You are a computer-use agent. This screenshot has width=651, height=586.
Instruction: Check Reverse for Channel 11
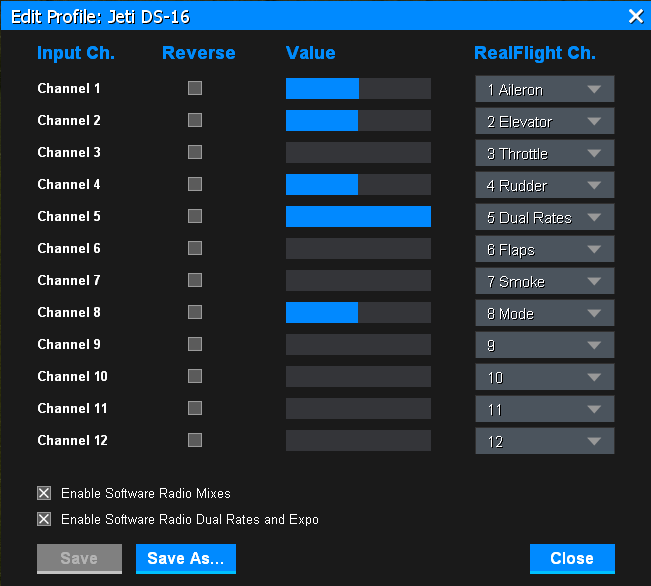(x=195, y=408)
